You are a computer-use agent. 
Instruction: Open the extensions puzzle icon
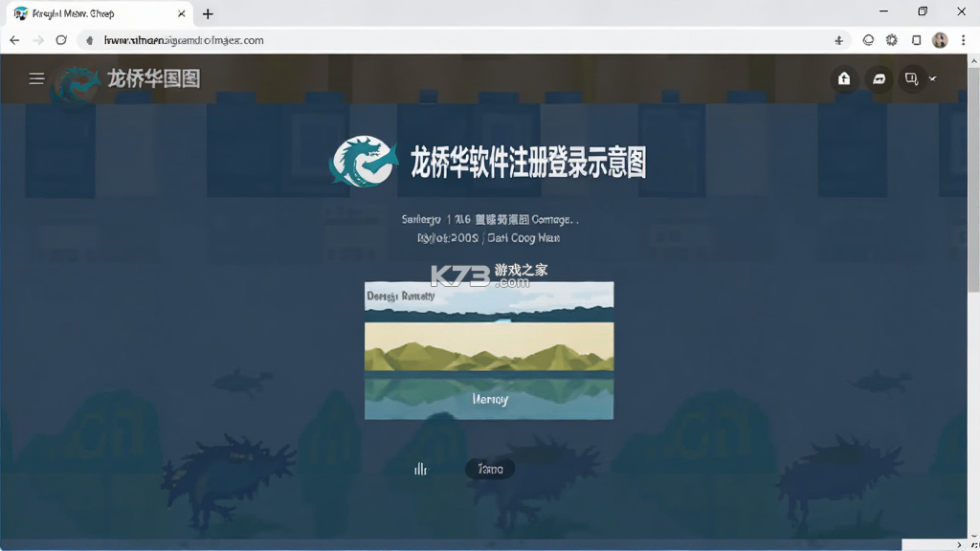(892, 40)
